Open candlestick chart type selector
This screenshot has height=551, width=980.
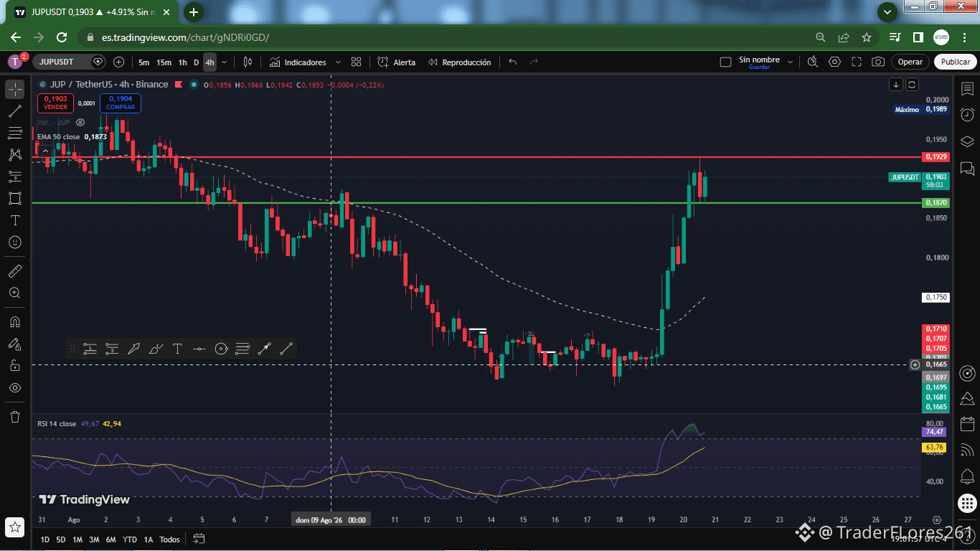pos(248,62)
